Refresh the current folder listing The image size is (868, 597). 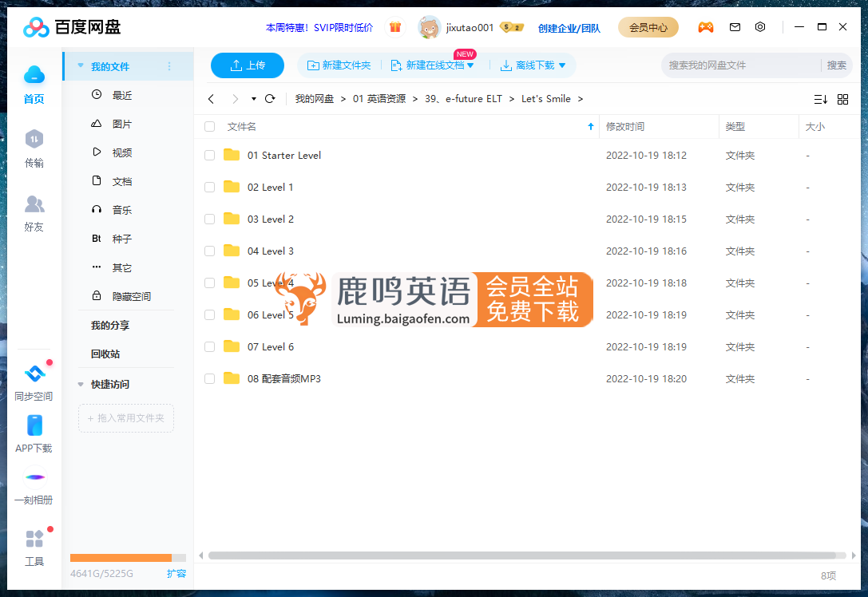tap(270, 99)
